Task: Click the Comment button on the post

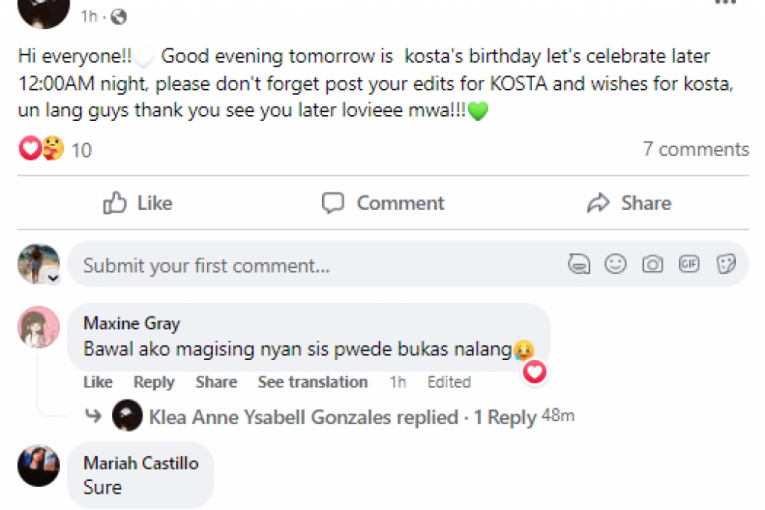Action: (383, 203)
